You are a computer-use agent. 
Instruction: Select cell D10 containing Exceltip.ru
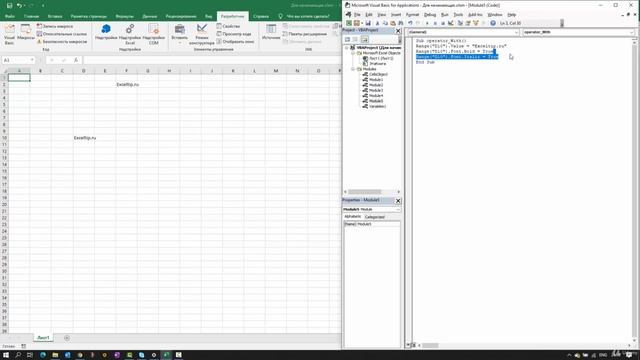tap(84, 138)
